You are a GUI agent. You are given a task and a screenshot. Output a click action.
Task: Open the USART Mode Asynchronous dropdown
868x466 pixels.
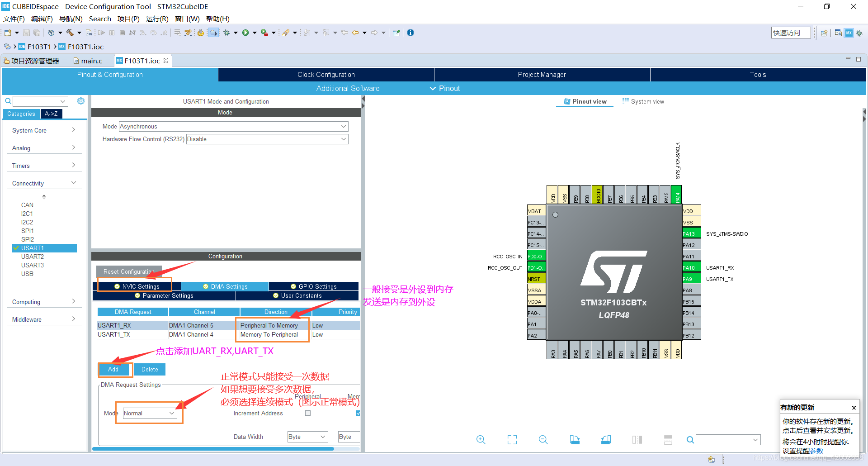(x=233, y=126)
